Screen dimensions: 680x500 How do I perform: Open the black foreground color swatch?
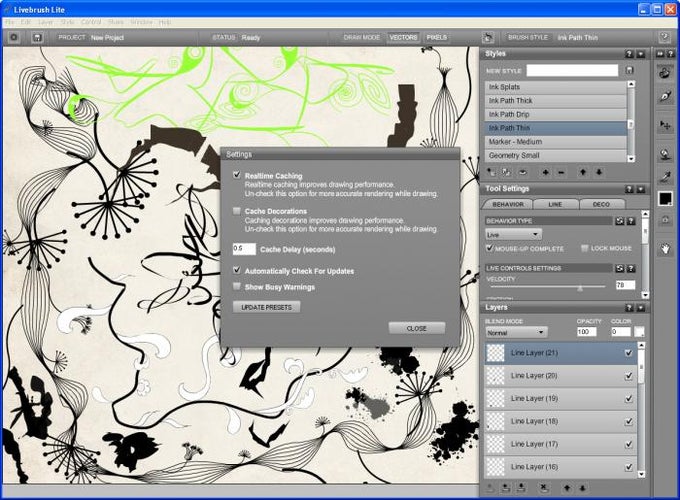point(665,199)
